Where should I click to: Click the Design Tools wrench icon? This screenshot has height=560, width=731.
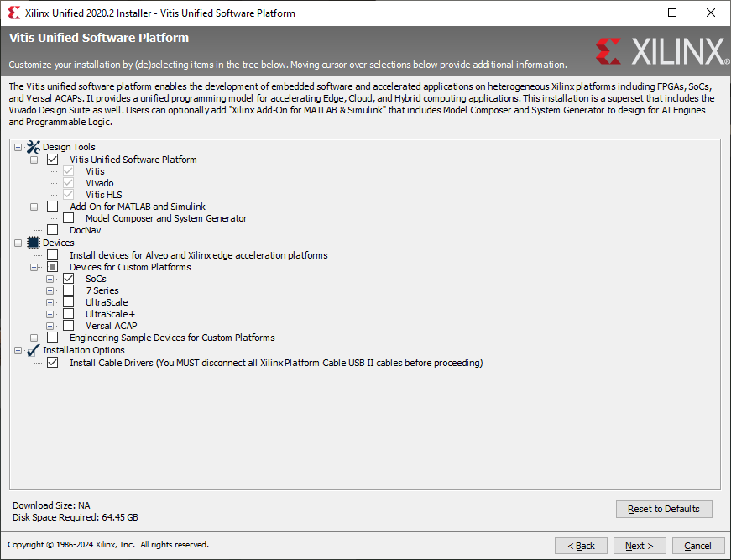[34, 147]
